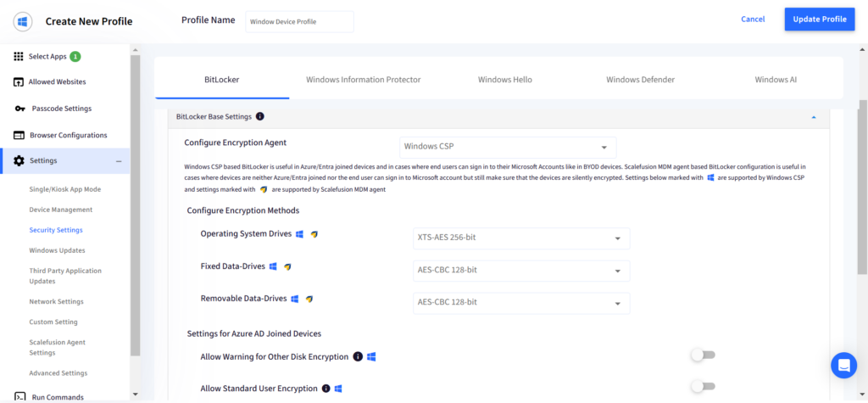Click the Update Profile button
Screen dimensions: 868x403
[820, 20]
